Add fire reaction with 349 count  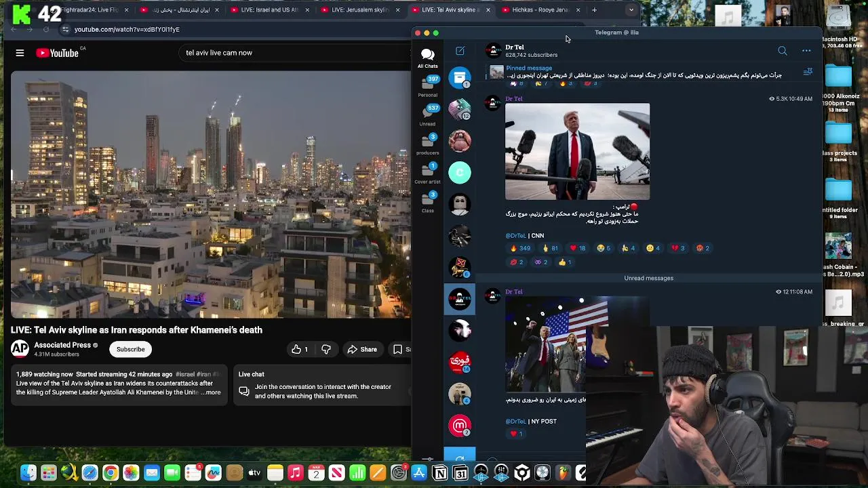coord(521,248)
